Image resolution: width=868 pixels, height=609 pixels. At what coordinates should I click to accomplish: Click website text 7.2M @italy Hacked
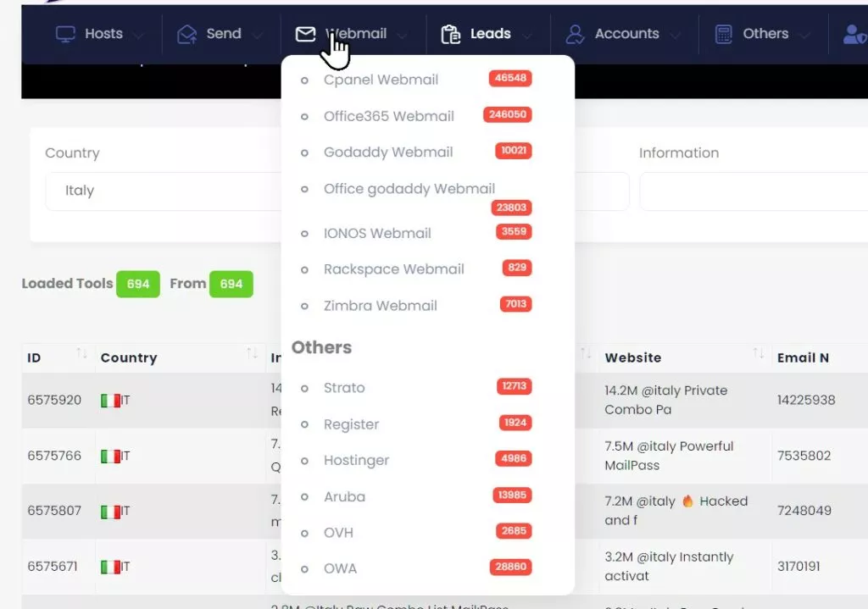click(x=676, y=511)
